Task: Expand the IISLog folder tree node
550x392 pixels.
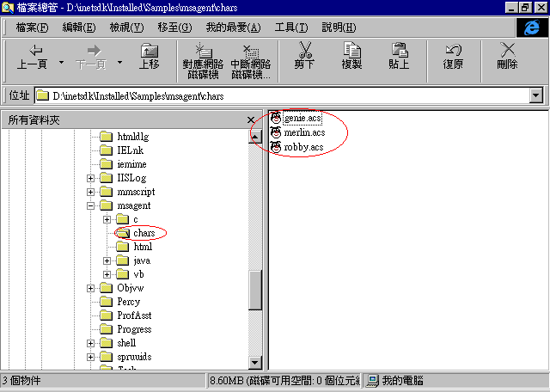Action: pos(91,178)
